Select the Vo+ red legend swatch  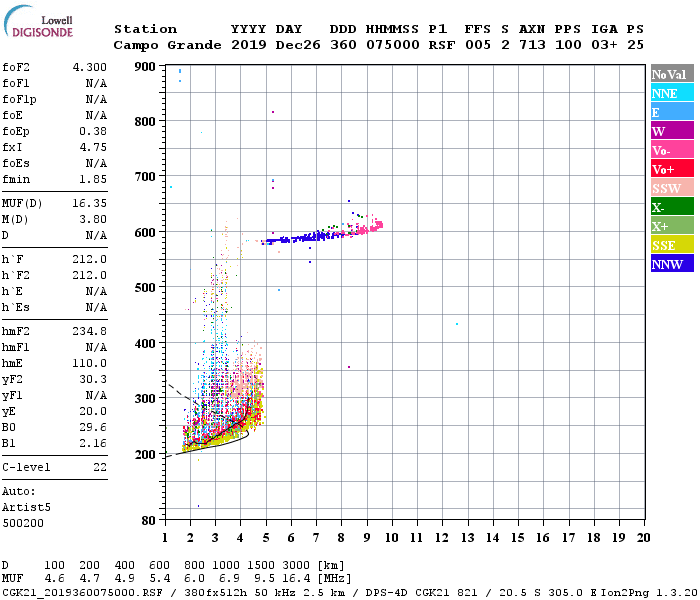click(x=672, y=169)
